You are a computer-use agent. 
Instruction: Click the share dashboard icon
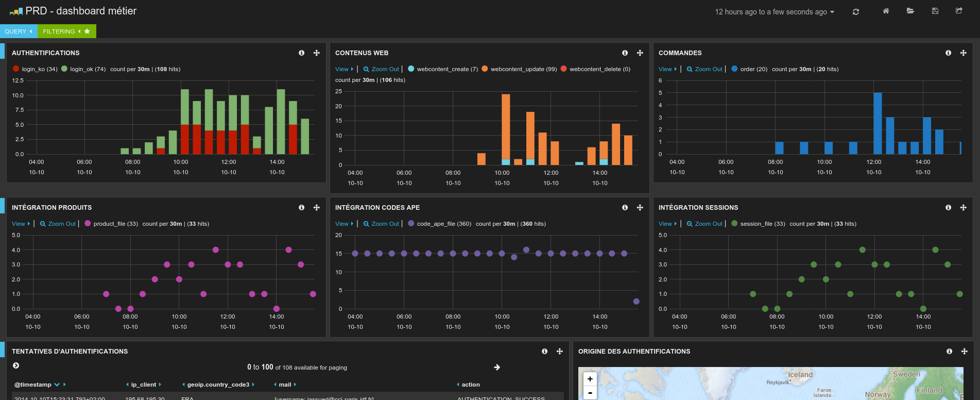[959, 11]
